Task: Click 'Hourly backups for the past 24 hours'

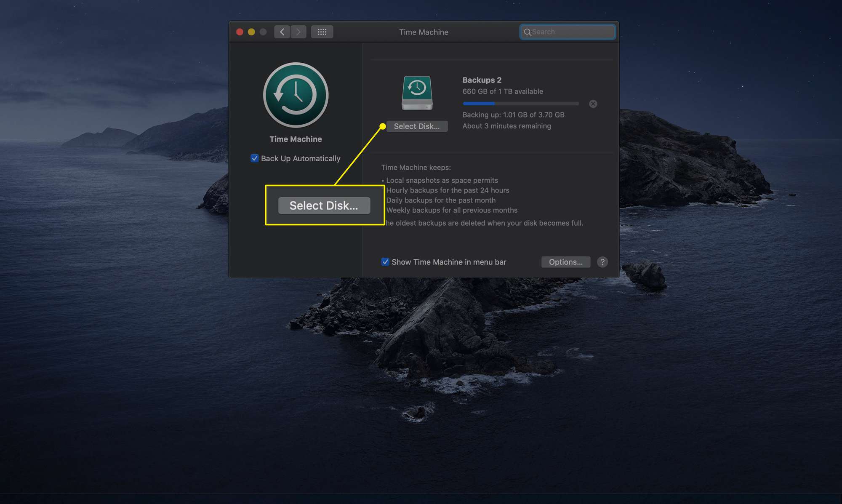Action: [448, 190]
